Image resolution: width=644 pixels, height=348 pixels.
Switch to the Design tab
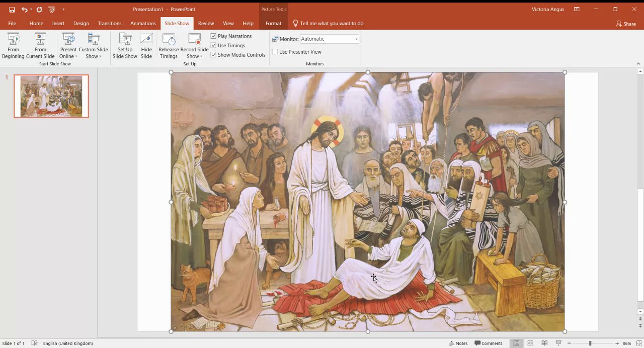81,23
